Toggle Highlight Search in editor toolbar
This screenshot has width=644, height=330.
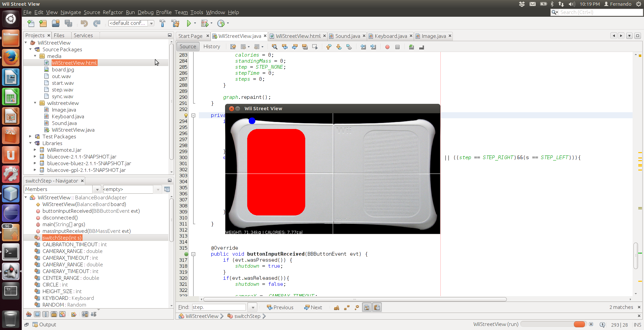(305, 47)
